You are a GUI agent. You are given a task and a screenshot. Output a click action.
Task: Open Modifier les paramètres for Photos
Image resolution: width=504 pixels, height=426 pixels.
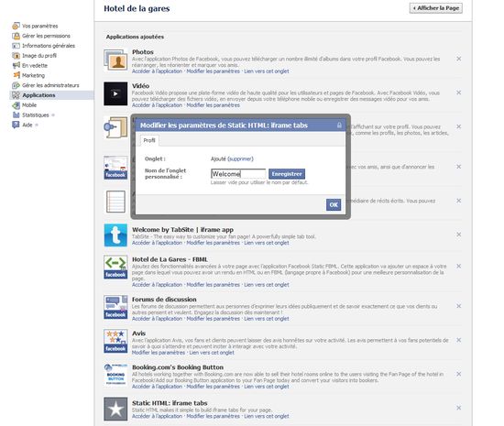click(214, 71)
